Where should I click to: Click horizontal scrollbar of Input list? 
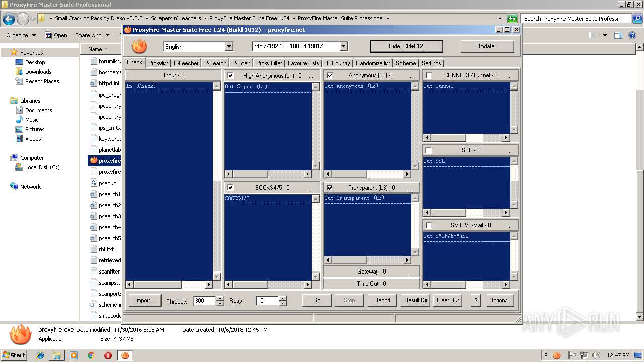click(169, 284)
